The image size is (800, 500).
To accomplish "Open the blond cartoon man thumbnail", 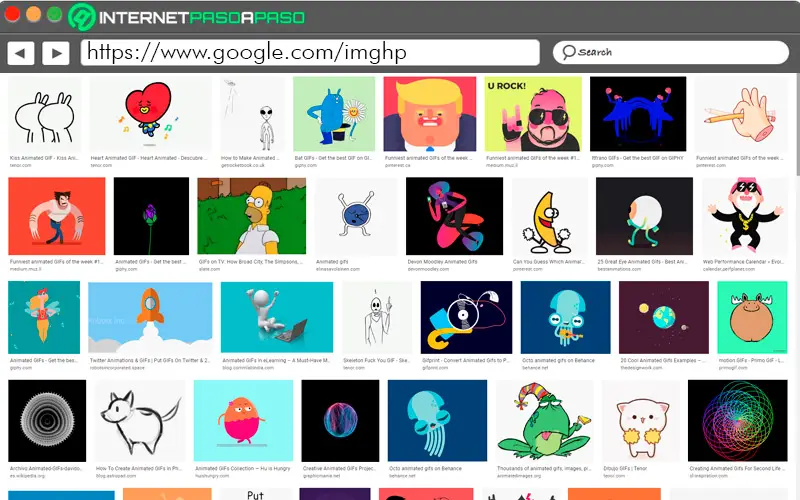I will click(430, 114).
